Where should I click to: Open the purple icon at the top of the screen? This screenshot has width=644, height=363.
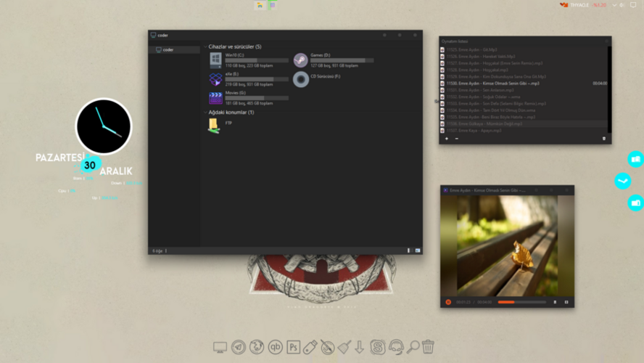(272, 5)
